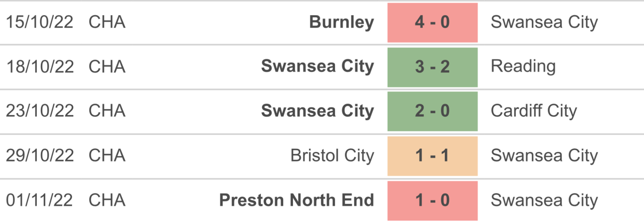Viewport: 644px width, 222px height.
Task: Click the 29/10/22 match date
Action: click(40, 155)
